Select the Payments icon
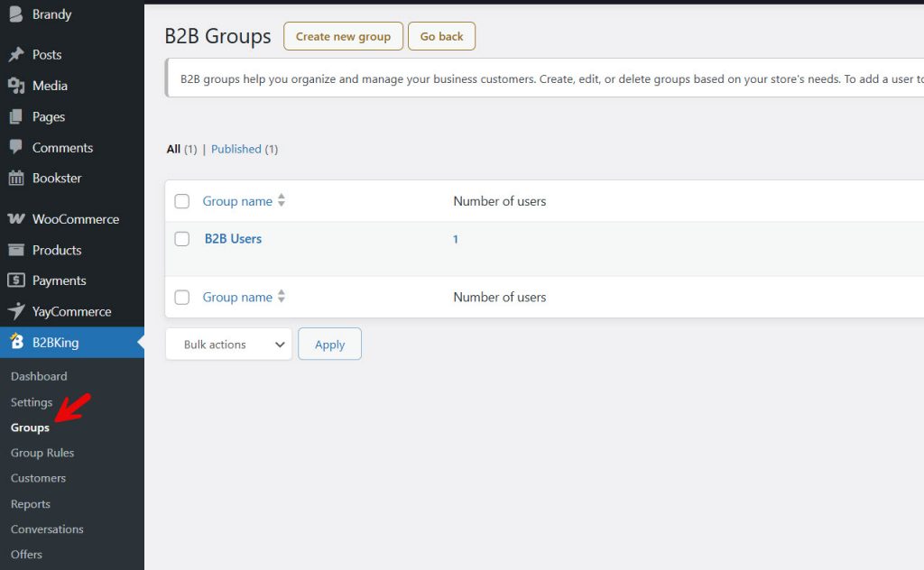This screenshot has width=924, height=570. coord(16,280)
